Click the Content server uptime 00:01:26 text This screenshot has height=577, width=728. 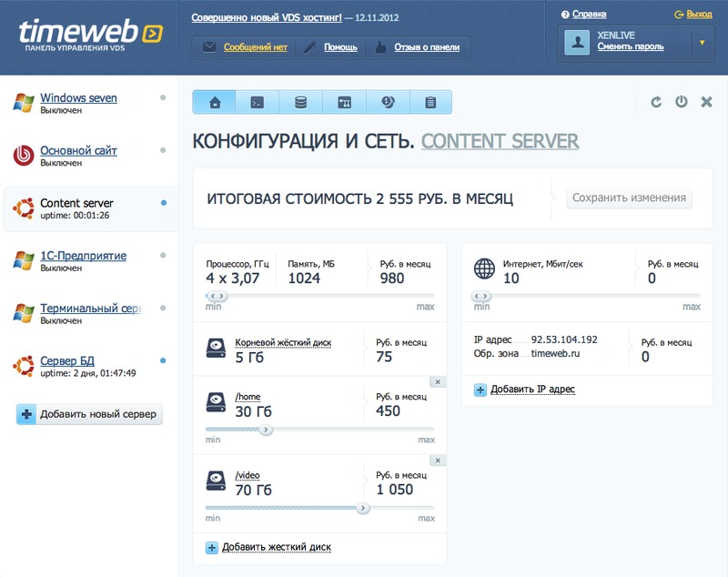(x=75, y=216)
